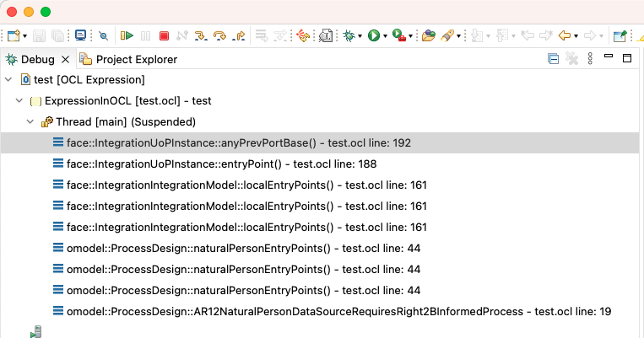Image resolution: width=644 pixels, height=338 pixels.
Task: Collapse the ExpressionInOCL [test.ocl] node
Action: coord(19,100)
